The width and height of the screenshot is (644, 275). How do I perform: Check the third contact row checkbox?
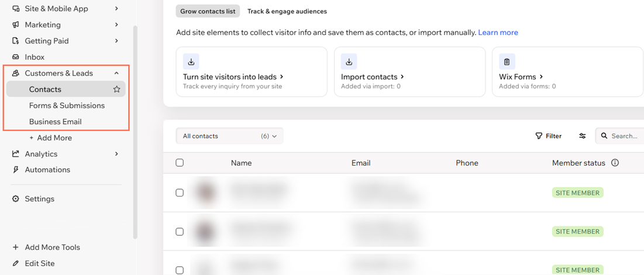tap(180, 270)
